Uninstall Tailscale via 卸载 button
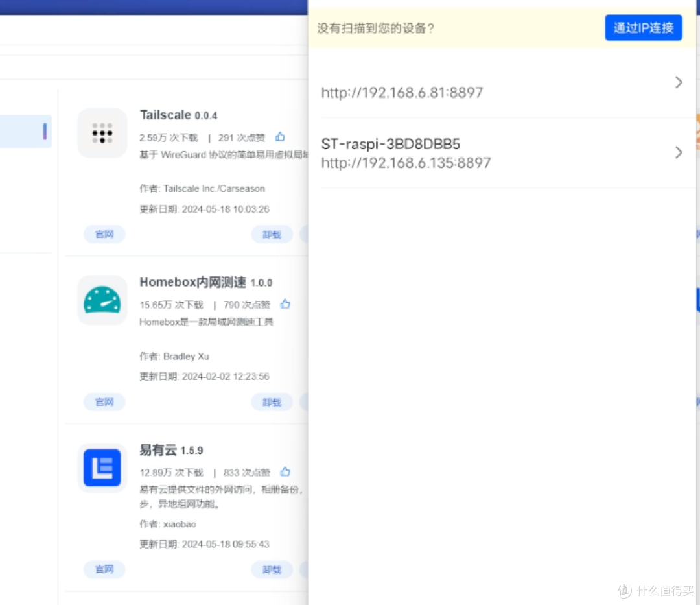 (272, 234)
